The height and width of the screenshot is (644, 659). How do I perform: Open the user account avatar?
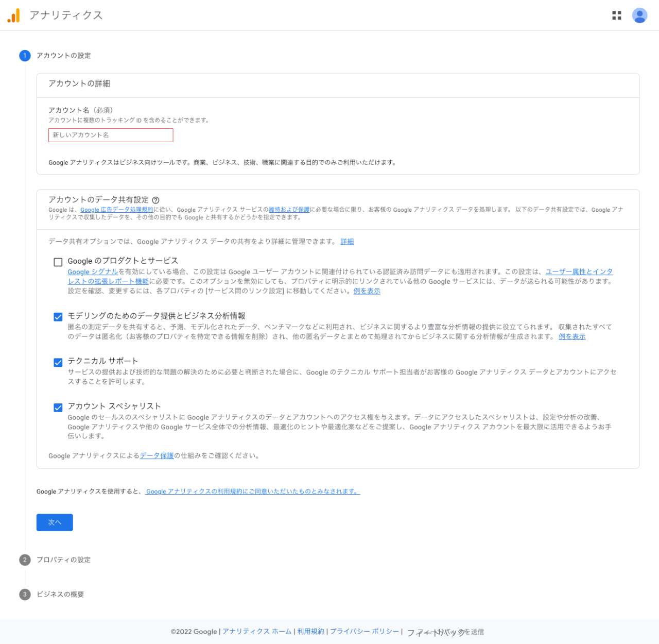coord(639,15)
